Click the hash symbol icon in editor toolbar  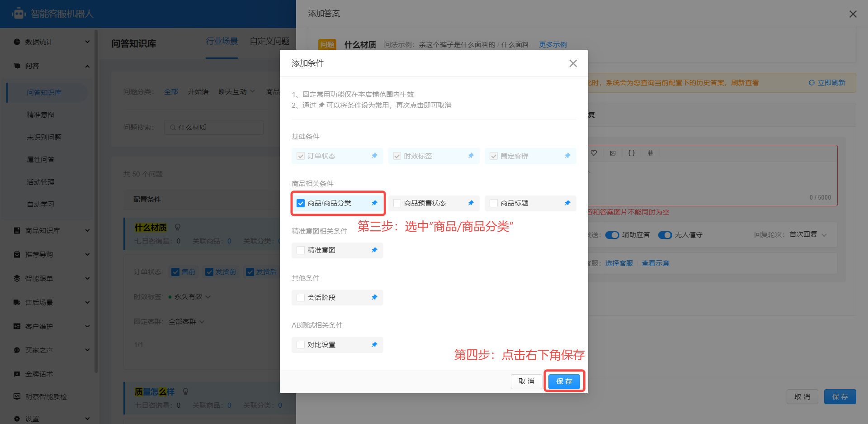tap(650, 153)
